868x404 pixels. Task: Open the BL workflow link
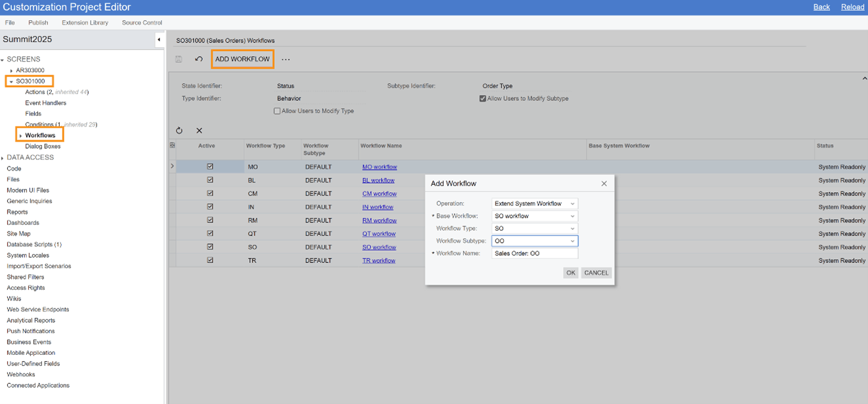pyautogui.click(x=379, y=180)
